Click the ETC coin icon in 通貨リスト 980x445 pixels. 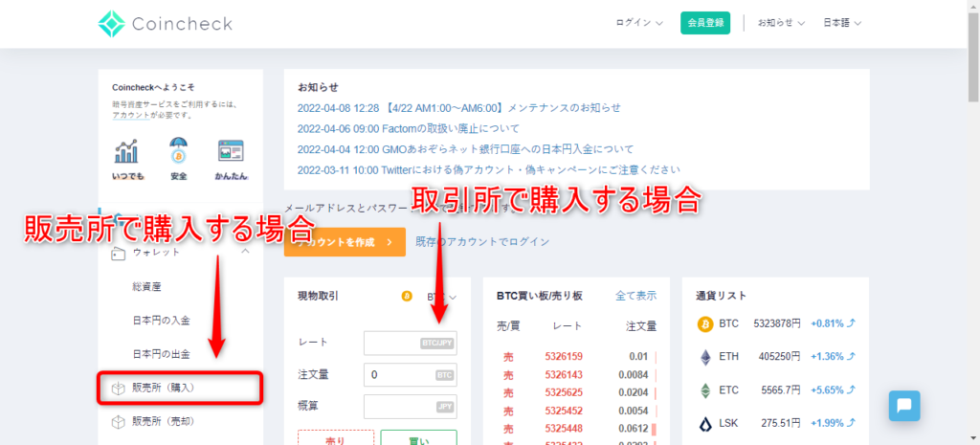705,390
